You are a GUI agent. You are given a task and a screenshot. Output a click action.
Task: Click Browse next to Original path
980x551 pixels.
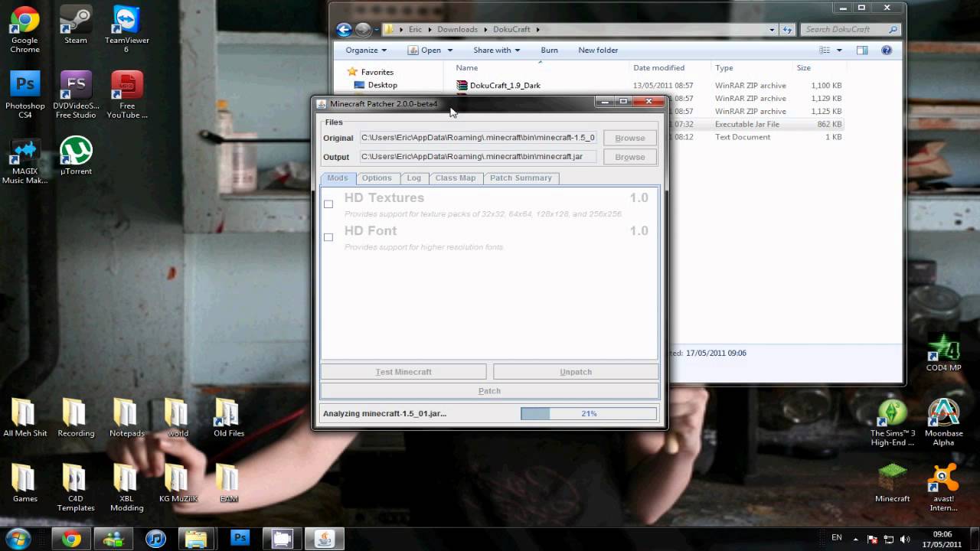click(x=630, y=138)
